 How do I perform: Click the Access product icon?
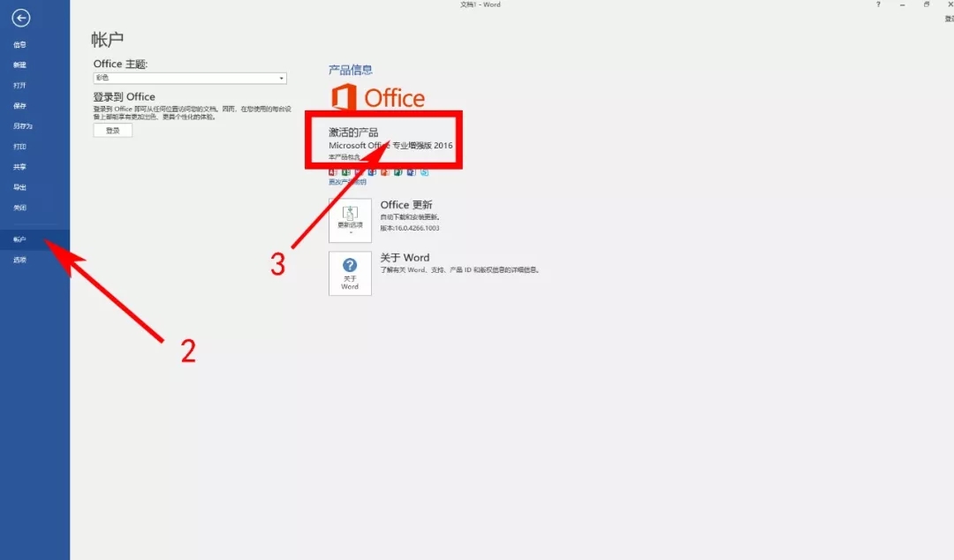coord(333,172)
